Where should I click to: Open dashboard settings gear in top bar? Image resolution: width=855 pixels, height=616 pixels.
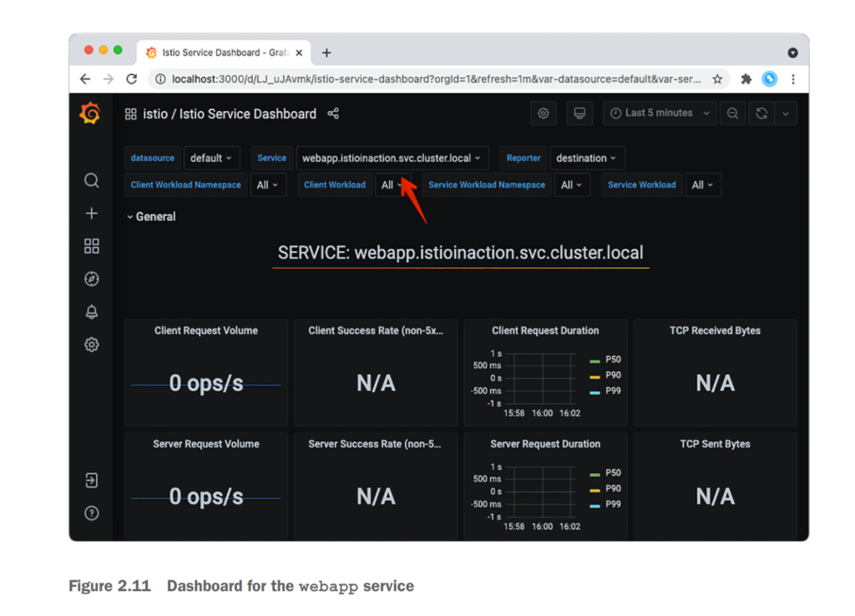(544, 114)
